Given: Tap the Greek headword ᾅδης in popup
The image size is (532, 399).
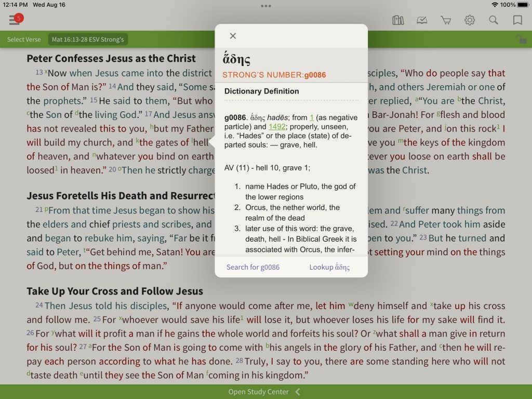Looking at the screenshot, I should tap(236, 58).
